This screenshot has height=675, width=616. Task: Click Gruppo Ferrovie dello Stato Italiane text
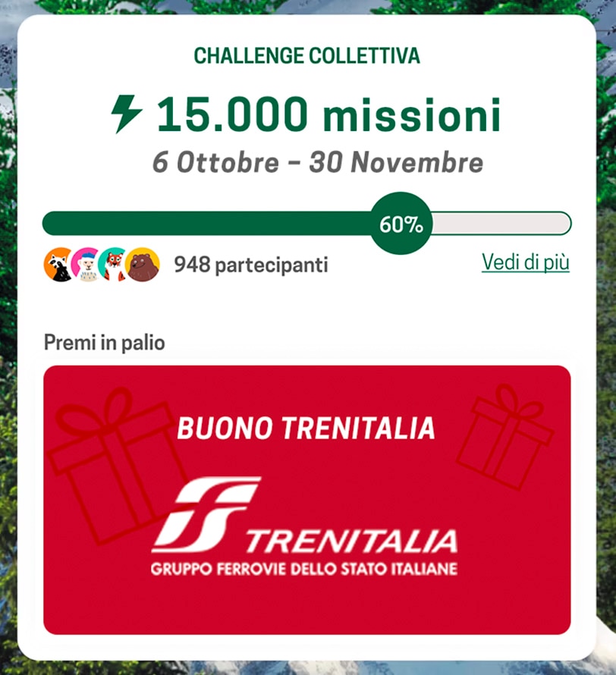pyautogui.click(x=304, y=569)
